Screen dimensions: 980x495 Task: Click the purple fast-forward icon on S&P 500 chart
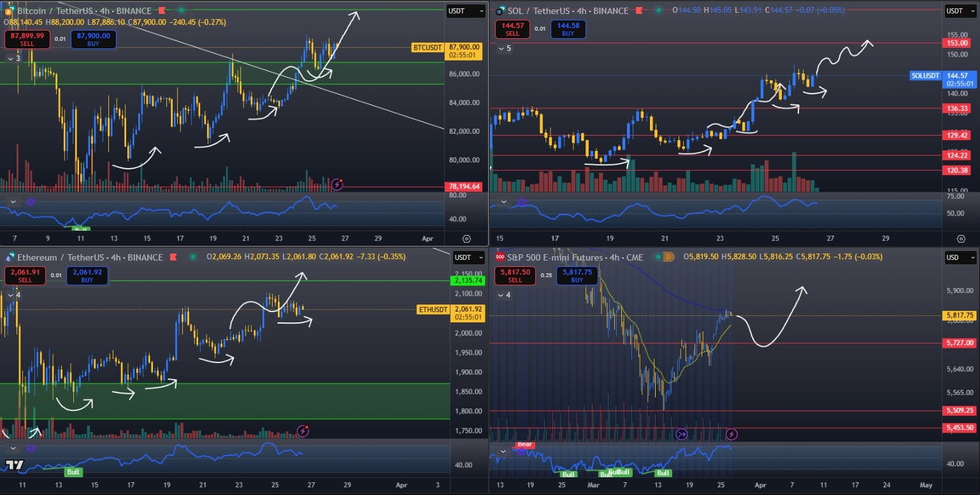[681, 434]
